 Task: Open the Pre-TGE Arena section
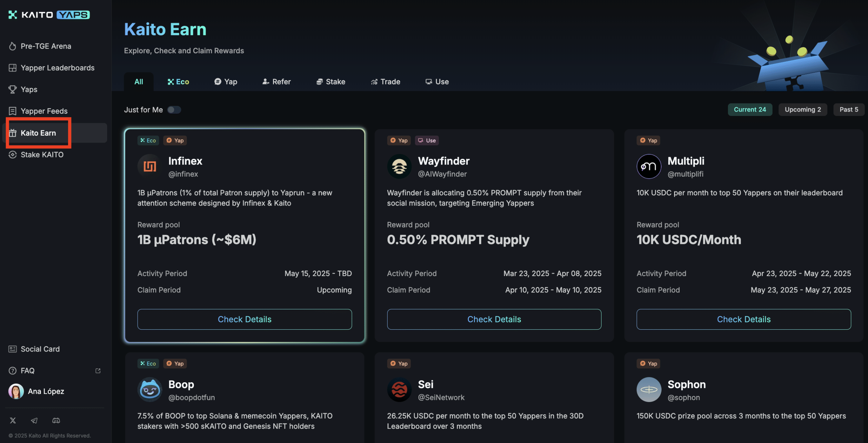pyautogui.click(x=46, y=46)
